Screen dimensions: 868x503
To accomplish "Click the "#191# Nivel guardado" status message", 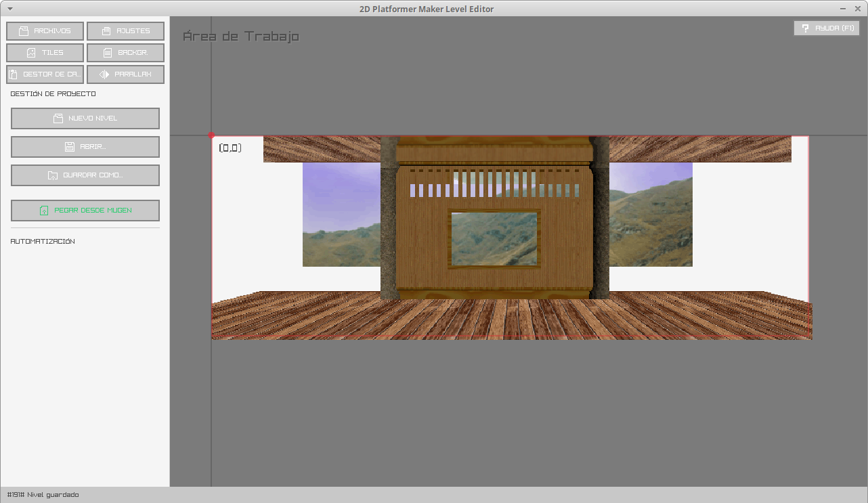I will (43, 495).
